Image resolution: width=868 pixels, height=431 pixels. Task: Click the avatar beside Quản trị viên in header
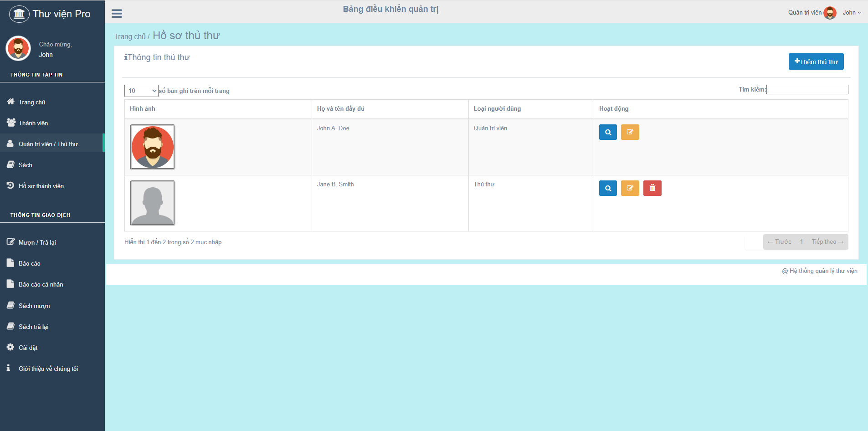pos(830,13)
